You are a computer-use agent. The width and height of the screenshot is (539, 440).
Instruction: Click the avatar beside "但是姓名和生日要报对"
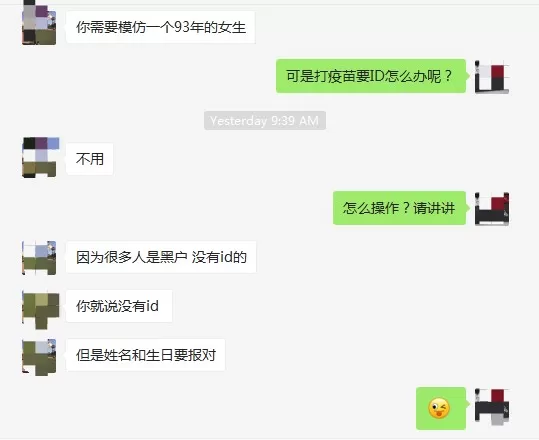click(39, 357)
